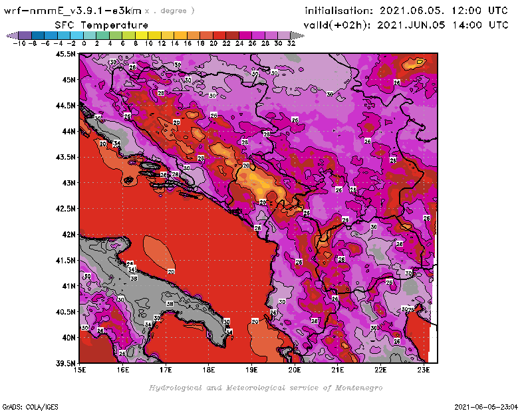Click the '2021-06-05-23:04' timestamp
The height and width of the screenshot is (411, 532).
pos(486,407)
